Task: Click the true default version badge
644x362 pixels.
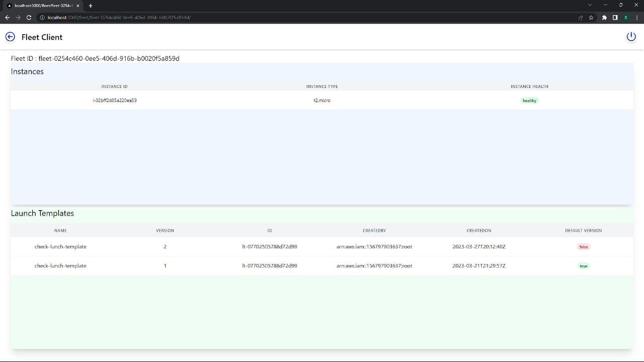Action: pos(583,265)
